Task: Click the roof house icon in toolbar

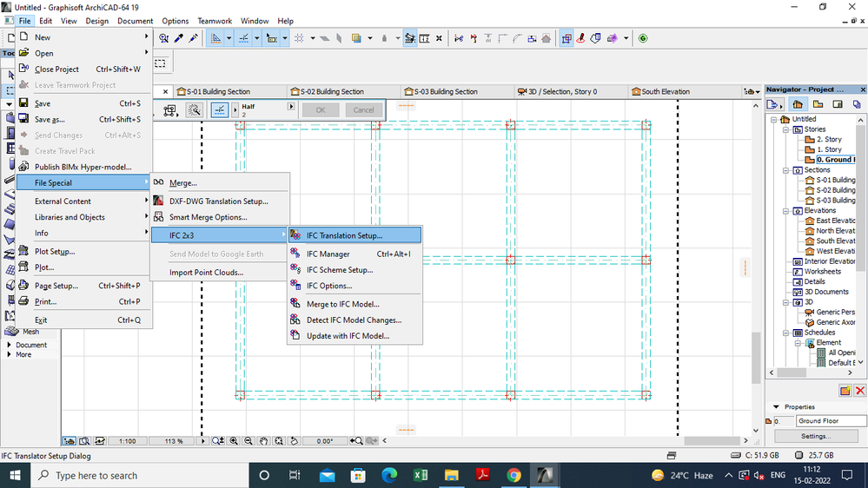Action: [x=547, y=38]
